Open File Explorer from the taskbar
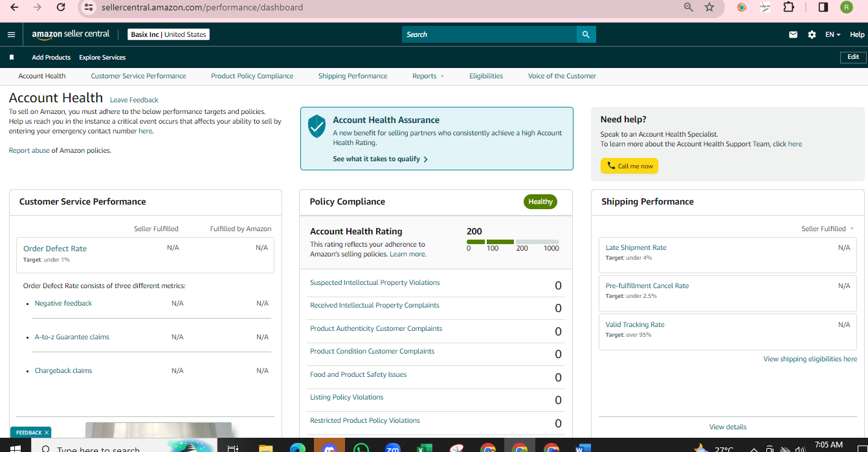This screenshot has width=868, height=452. (x=265, y=448)
